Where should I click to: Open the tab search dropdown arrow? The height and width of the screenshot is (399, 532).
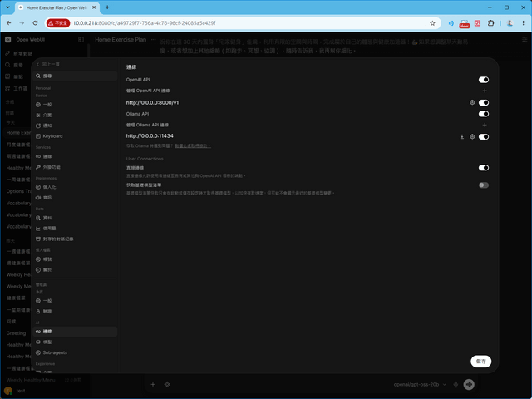(x=7, y=7)
